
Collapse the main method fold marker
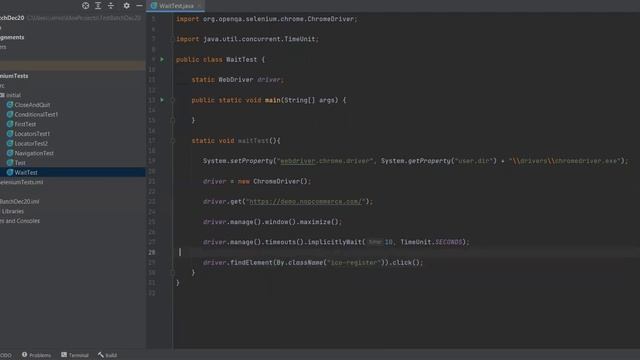(x=173, y=100)
